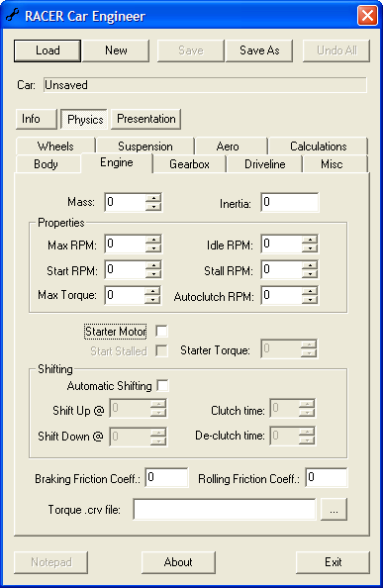Click the Exit button
Viewport: 383px width, 588px height.
pos(333,562)
